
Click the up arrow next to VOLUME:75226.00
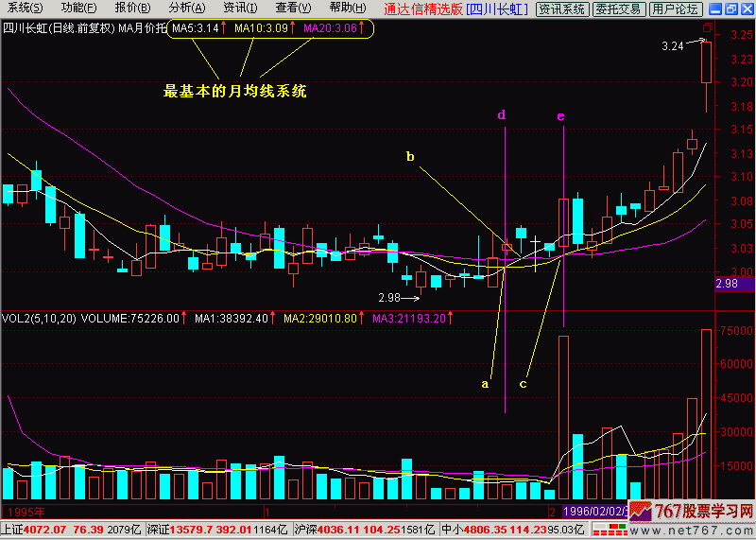tap(185, 320)
